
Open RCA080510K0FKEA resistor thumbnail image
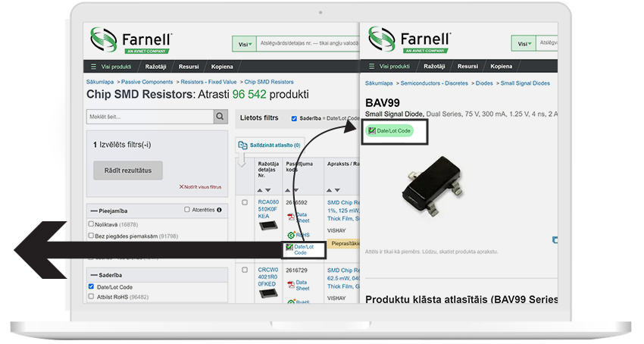[268, 225]
